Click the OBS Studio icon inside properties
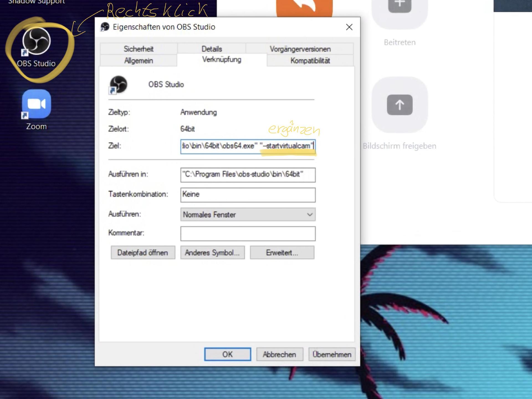Viewport: 532px width, 399px height. (118, 85)
